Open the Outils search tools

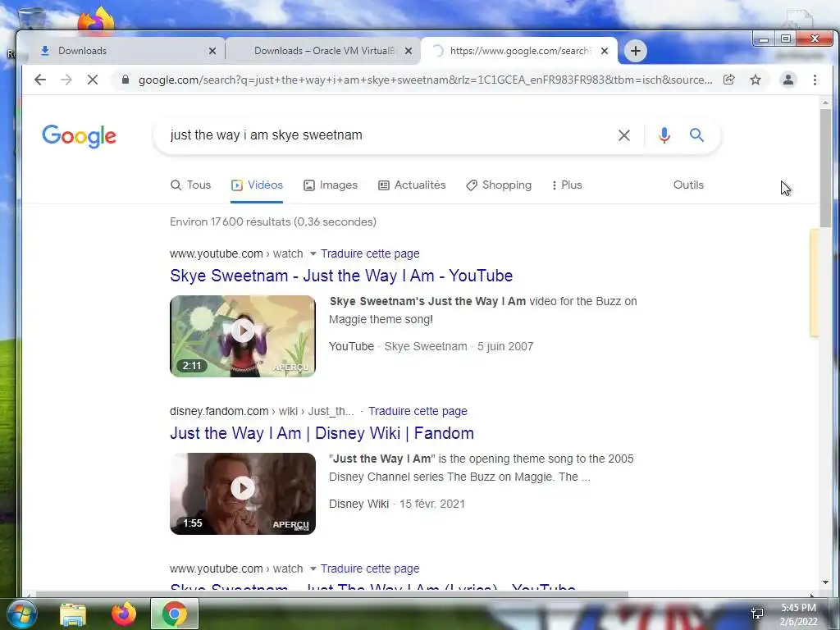click(688, 185)
